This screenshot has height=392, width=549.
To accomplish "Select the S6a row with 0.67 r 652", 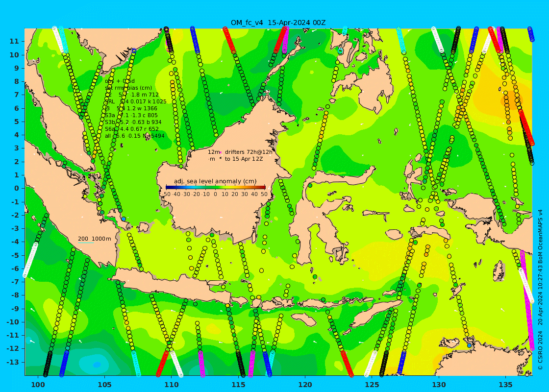I will point(132,129).
